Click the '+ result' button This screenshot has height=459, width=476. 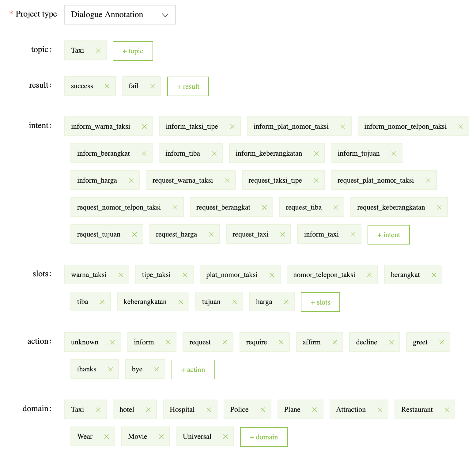coord(188,86)
